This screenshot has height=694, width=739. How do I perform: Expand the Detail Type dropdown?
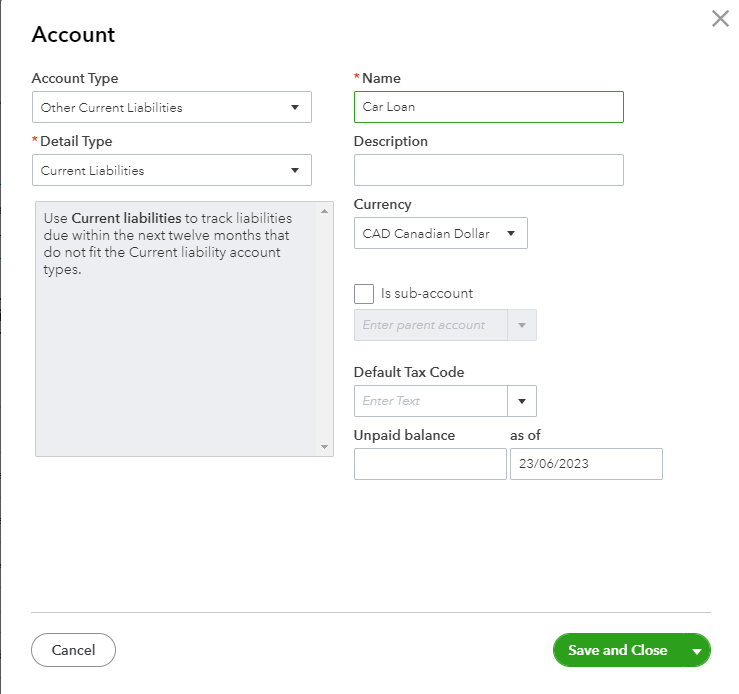click(172, 170)
